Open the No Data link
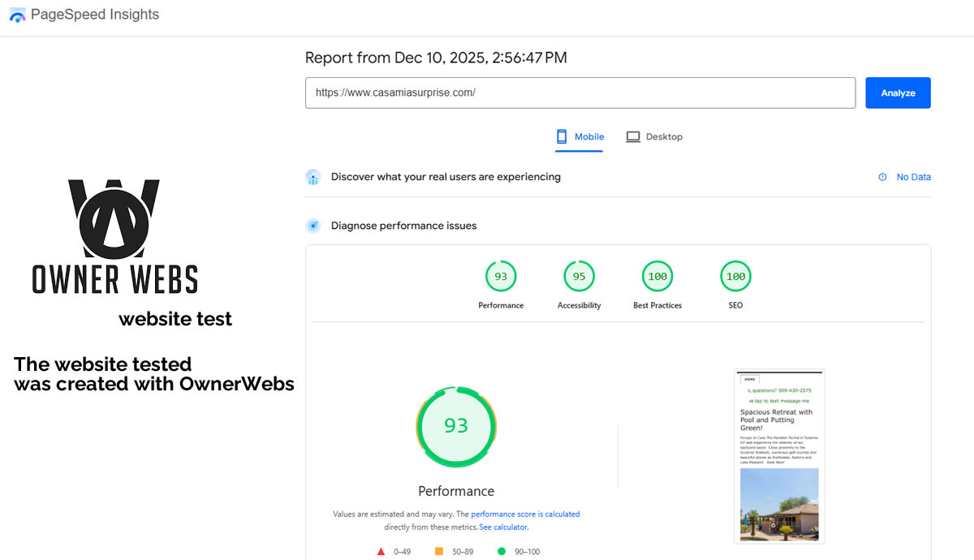 pos(913,177)
